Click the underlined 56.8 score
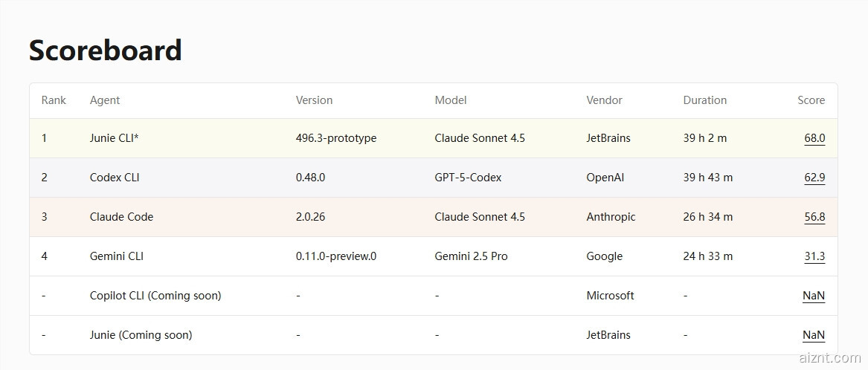868x370 pixels. point(814,217)
